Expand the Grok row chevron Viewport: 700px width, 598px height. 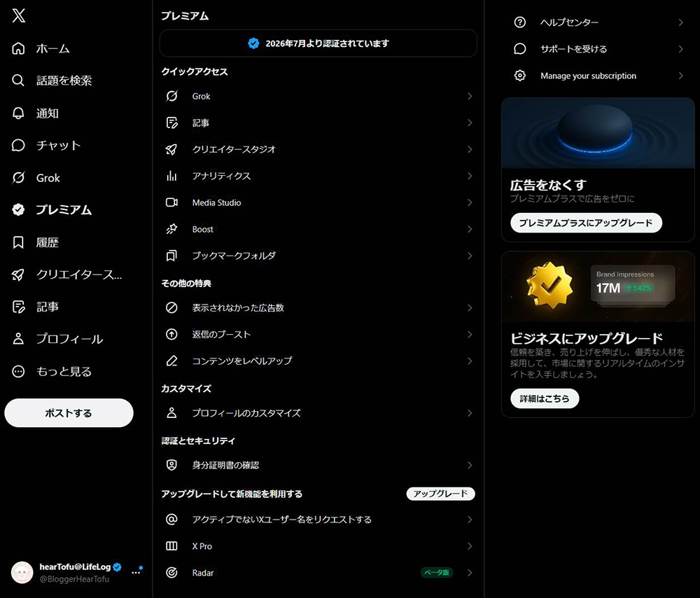tap(470, 96)
